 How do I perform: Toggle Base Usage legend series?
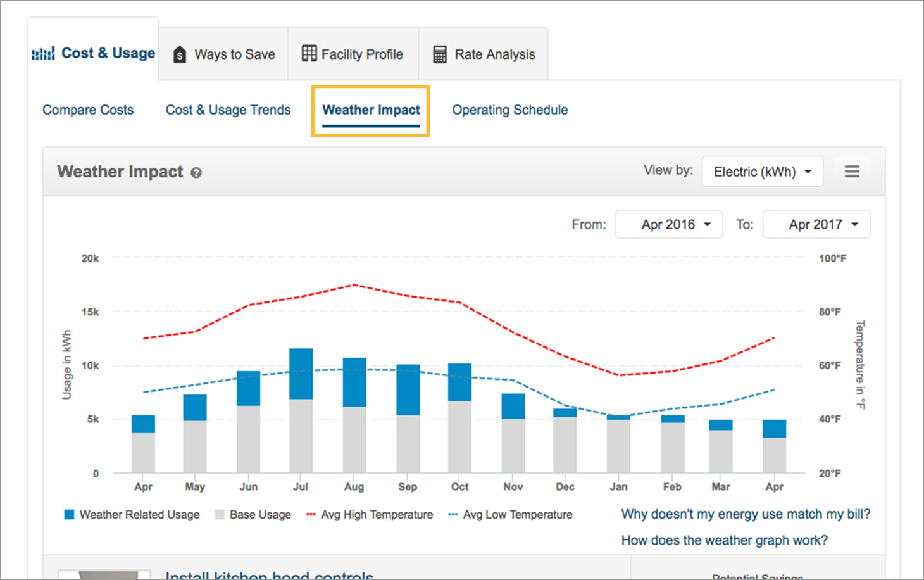(253, 515)
